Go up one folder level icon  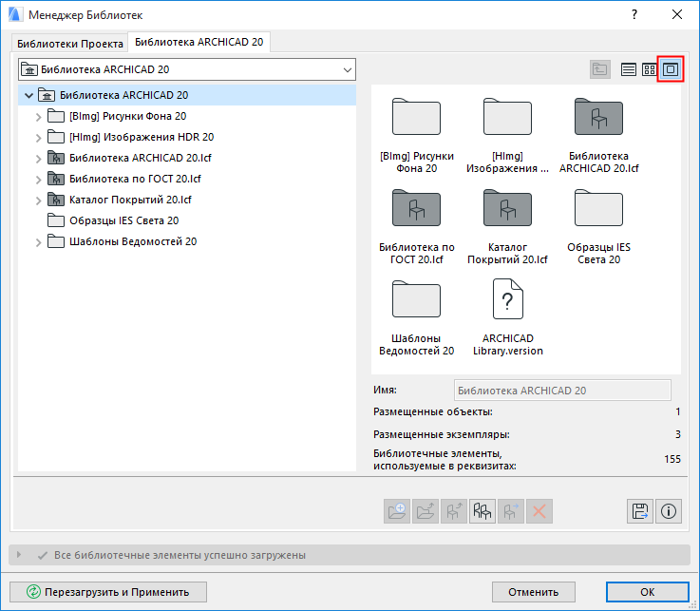[x=599, y=69]
